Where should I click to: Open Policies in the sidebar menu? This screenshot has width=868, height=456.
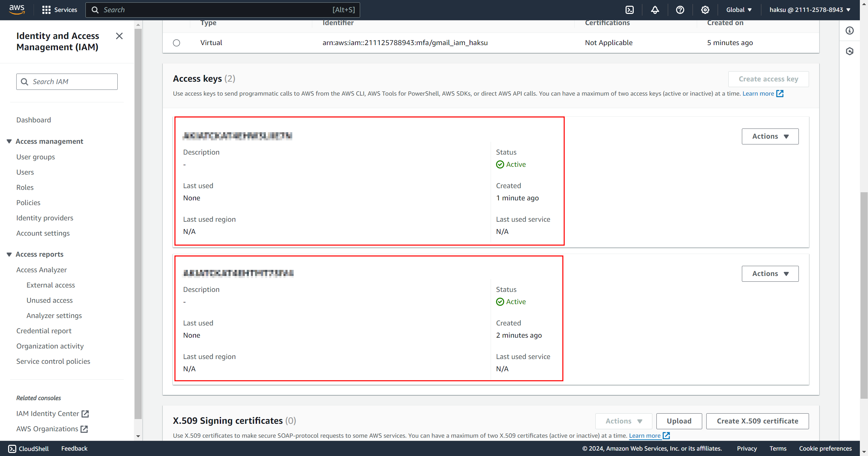click(x=28, y=203)
